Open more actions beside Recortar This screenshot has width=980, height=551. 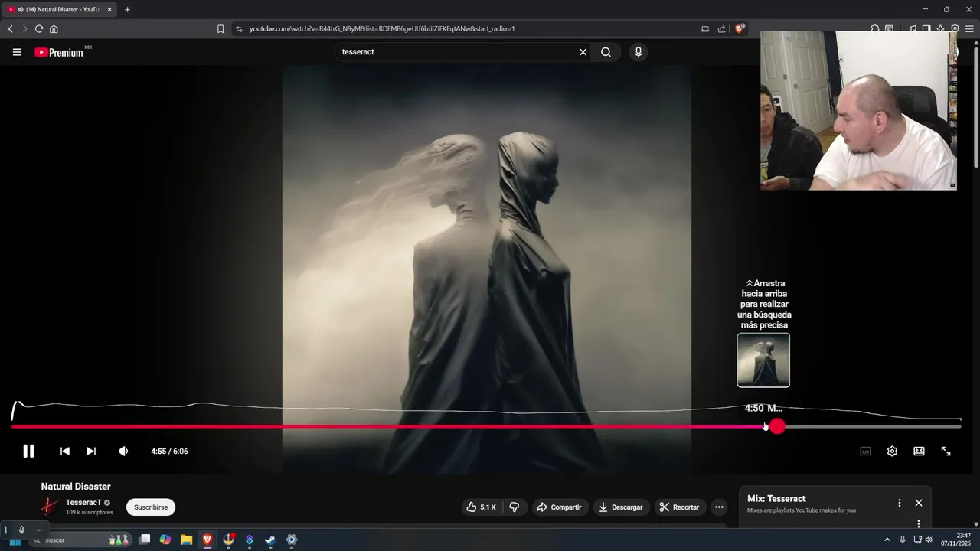click(719, 507)
